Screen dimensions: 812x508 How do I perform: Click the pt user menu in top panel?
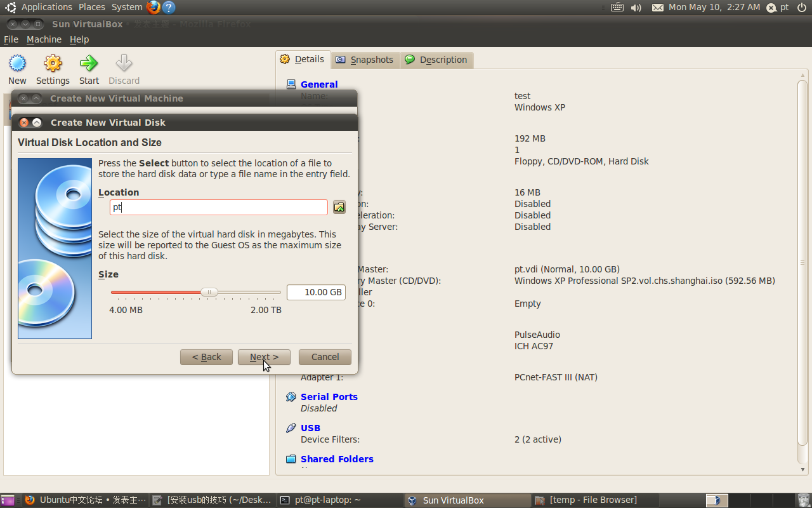[778, 8]
